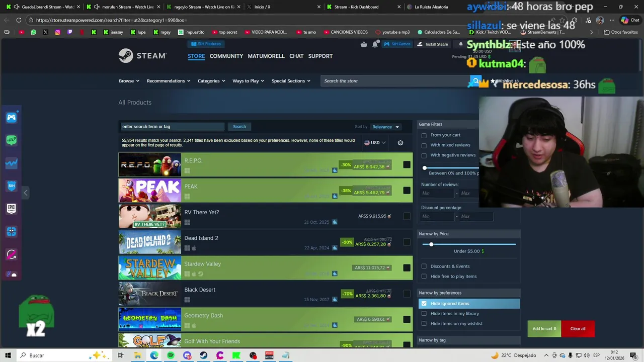The height and width of the screenshot is (362, 644).
Task: Click the thumbs-up icon on Black Desert row
Action: [x=335, y=300]
